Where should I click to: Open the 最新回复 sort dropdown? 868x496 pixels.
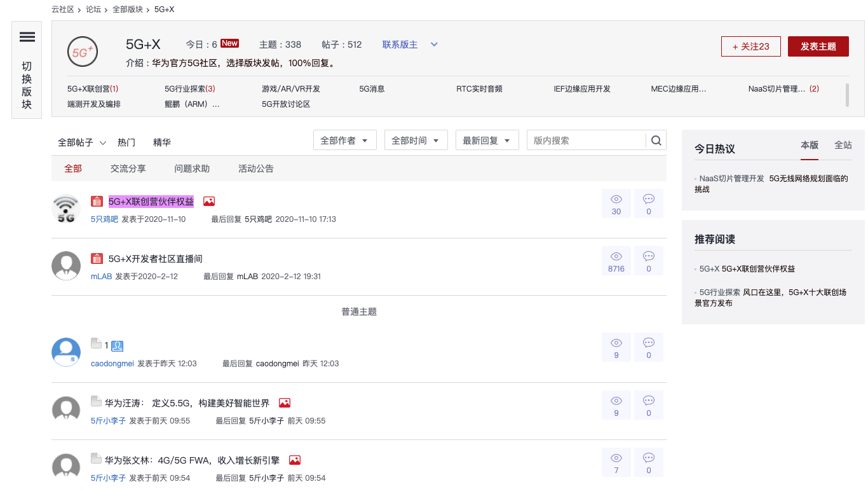tap(487, 141)
